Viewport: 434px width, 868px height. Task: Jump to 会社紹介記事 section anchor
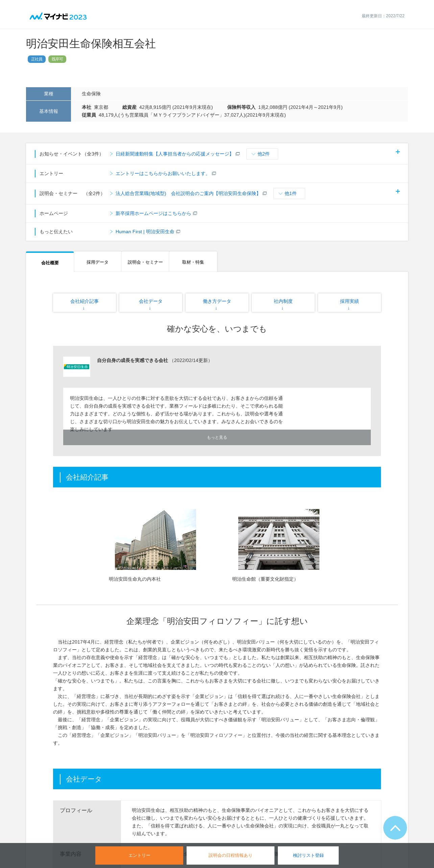(x=85, y=303)
